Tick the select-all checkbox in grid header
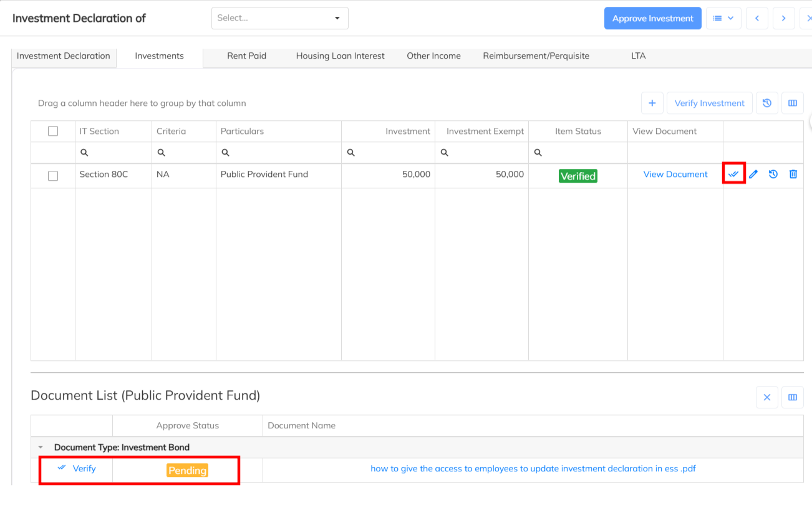The width and height of the screenshot is (812, 505). tap(53, 132)
